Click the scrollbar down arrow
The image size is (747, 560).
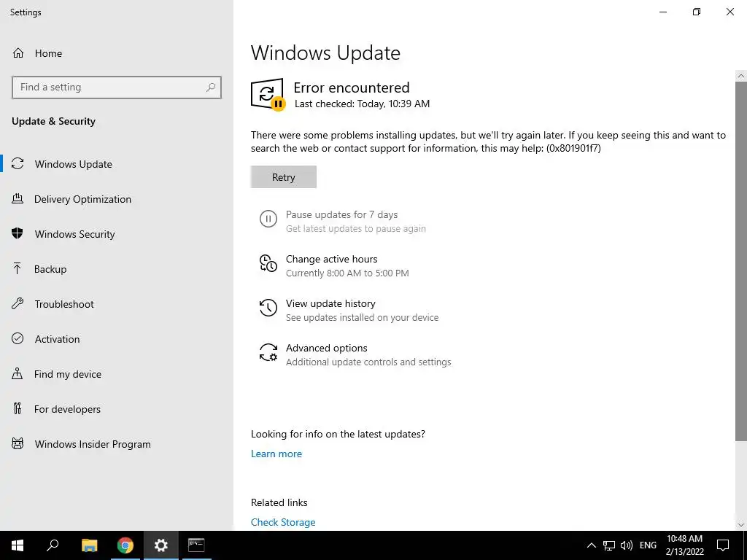tap(741, 525)
